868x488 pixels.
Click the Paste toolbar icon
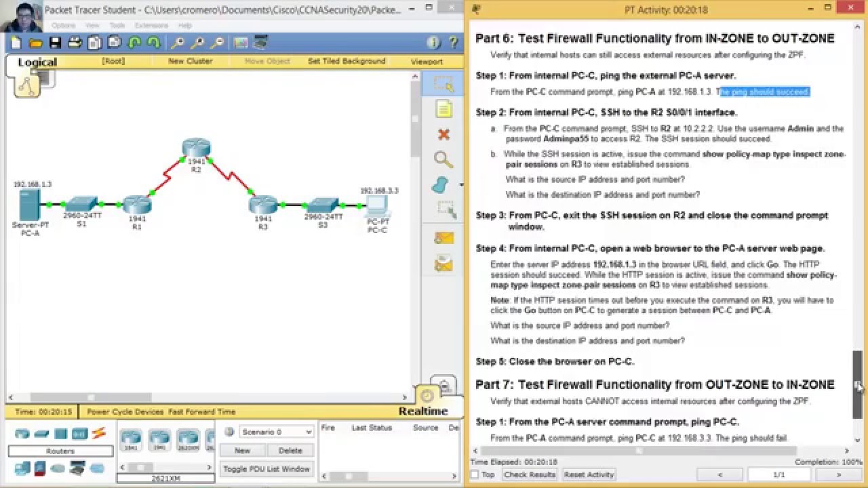[x=115, y=43]
